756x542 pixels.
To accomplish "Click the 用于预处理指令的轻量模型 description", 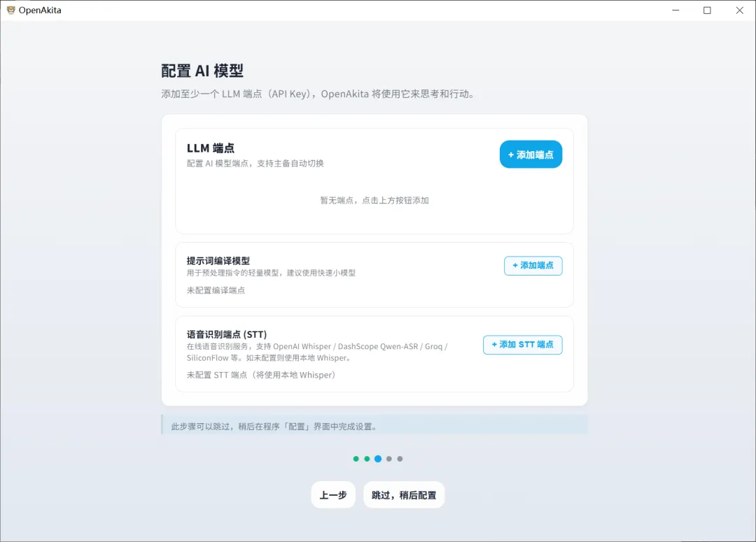I will click(x=271, y=273).
